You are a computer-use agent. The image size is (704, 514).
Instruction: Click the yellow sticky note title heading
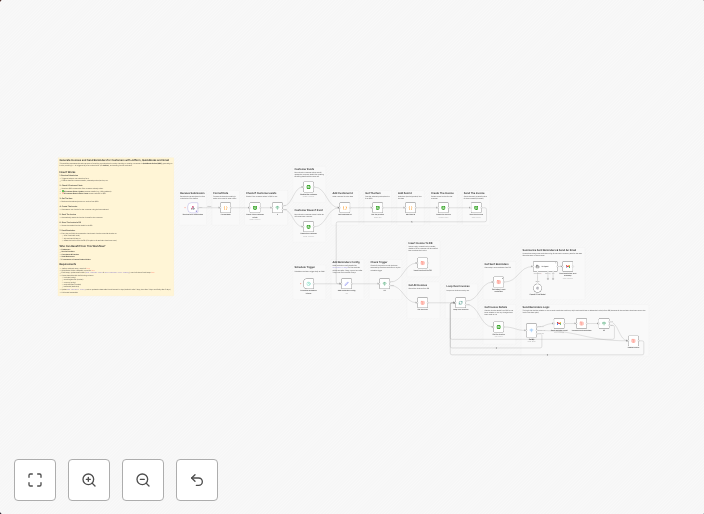[114, 160]
